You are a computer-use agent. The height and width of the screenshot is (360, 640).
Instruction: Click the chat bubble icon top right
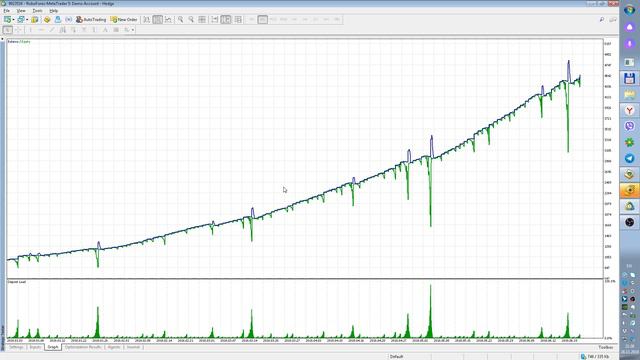pos(613,20)
